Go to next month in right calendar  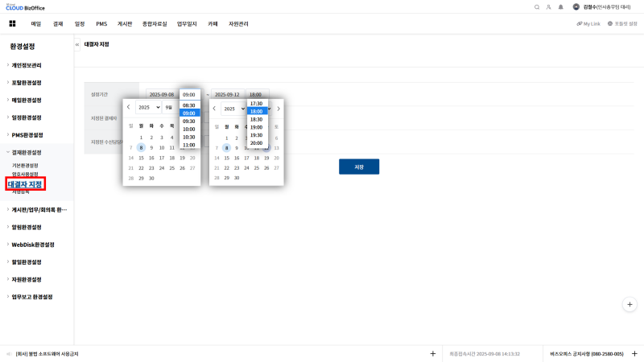pyautogui.click(x=279, y=108)
